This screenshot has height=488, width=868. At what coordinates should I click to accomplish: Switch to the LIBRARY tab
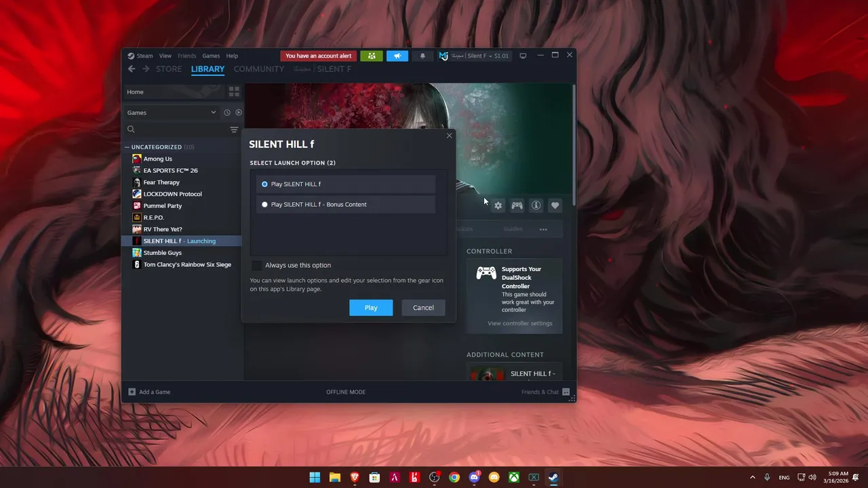[208, 69]
